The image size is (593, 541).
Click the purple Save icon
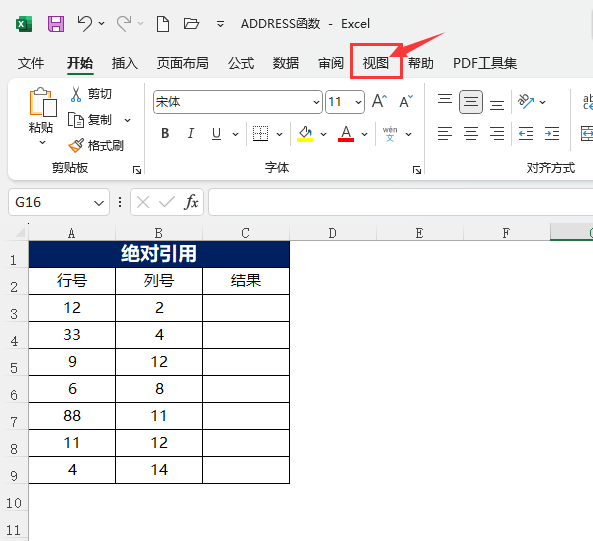[56, 24]
